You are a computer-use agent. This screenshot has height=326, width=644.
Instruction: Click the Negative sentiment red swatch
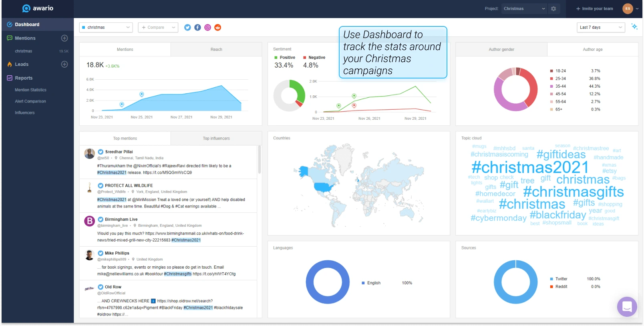[x=304, y=58]
